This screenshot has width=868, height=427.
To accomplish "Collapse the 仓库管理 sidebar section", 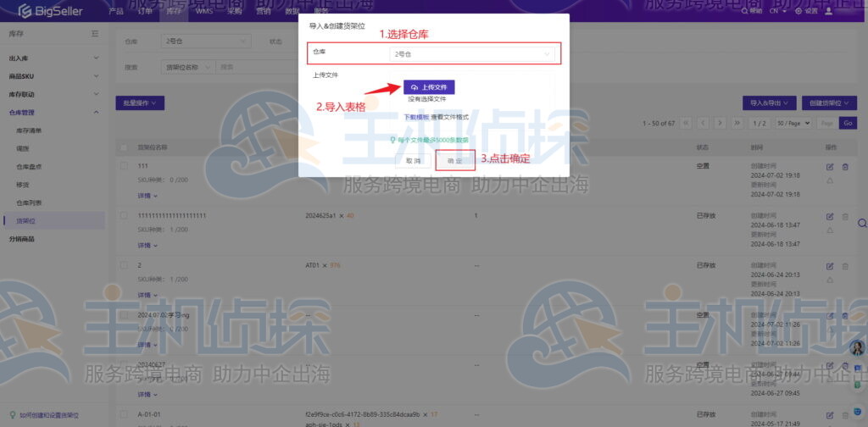I will (x=53, y=113).
